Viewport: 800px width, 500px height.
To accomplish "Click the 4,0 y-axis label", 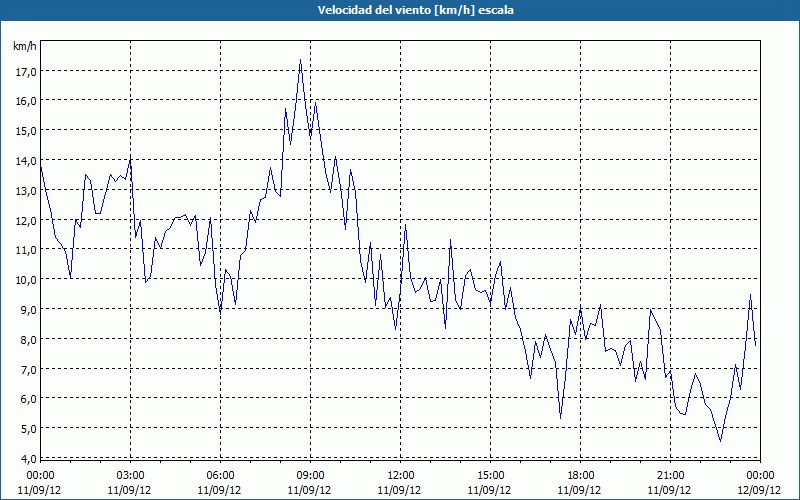I will tap(28, 459).
